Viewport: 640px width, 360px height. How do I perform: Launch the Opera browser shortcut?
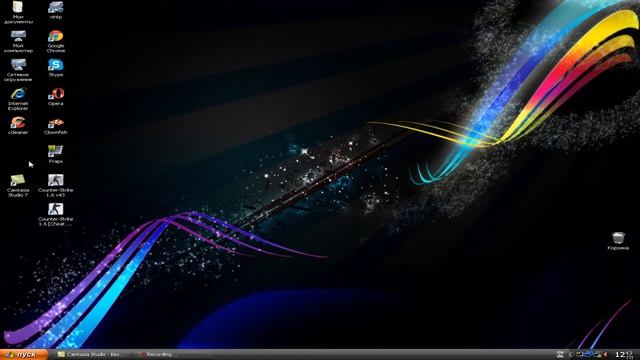[56, 97]
